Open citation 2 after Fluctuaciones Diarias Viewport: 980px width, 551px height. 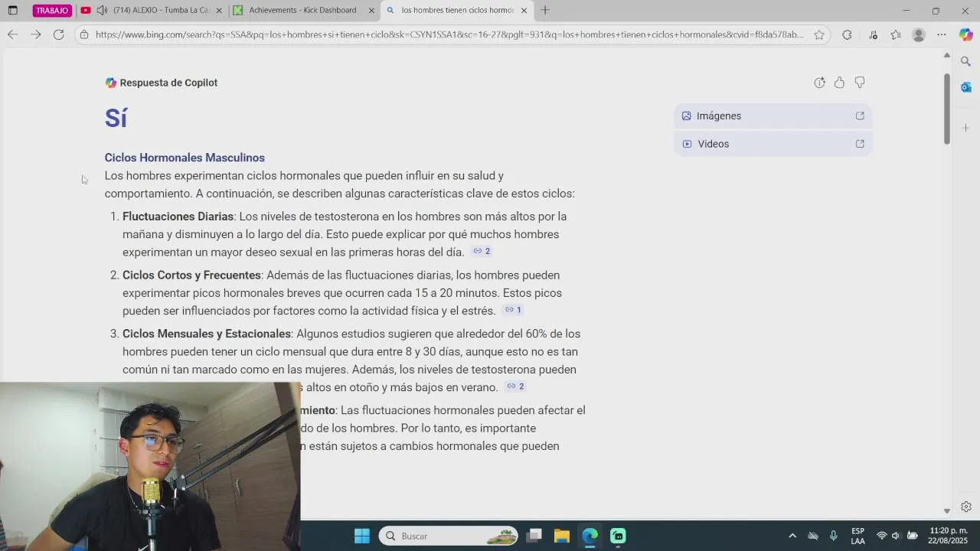coord(482,251)
